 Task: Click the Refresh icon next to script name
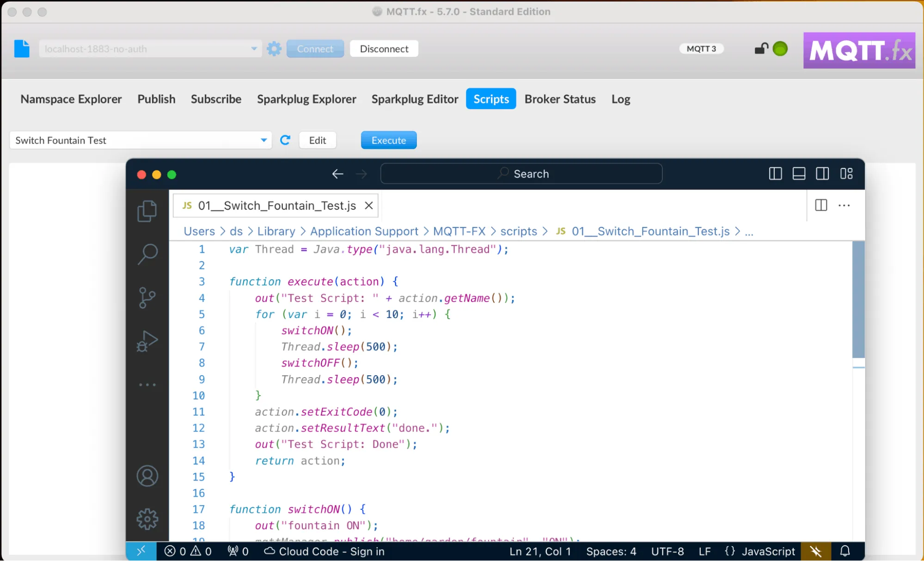[285, 140]
